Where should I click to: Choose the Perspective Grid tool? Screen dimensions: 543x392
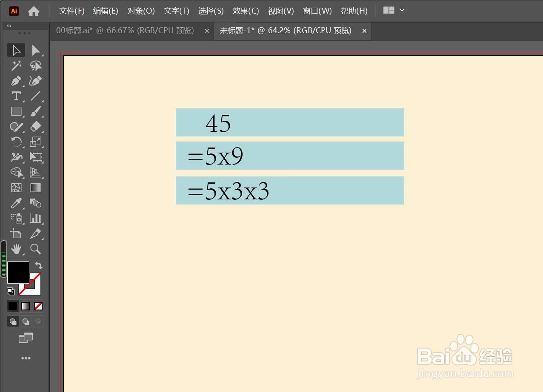point(36,173)
